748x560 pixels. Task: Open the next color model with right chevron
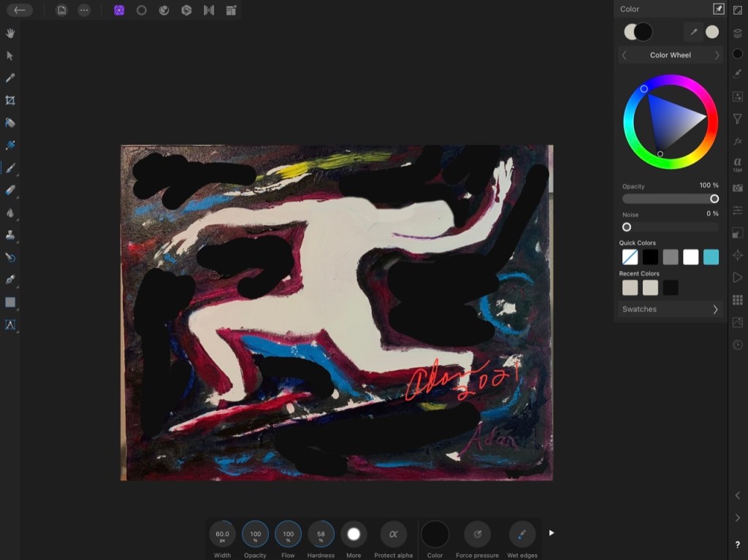(x=717, y=55)
